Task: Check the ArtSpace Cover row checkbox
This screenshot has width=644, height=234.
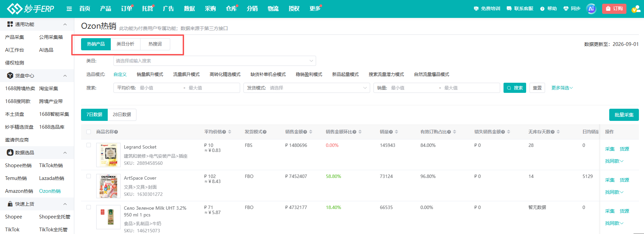Action: (88, 176)
